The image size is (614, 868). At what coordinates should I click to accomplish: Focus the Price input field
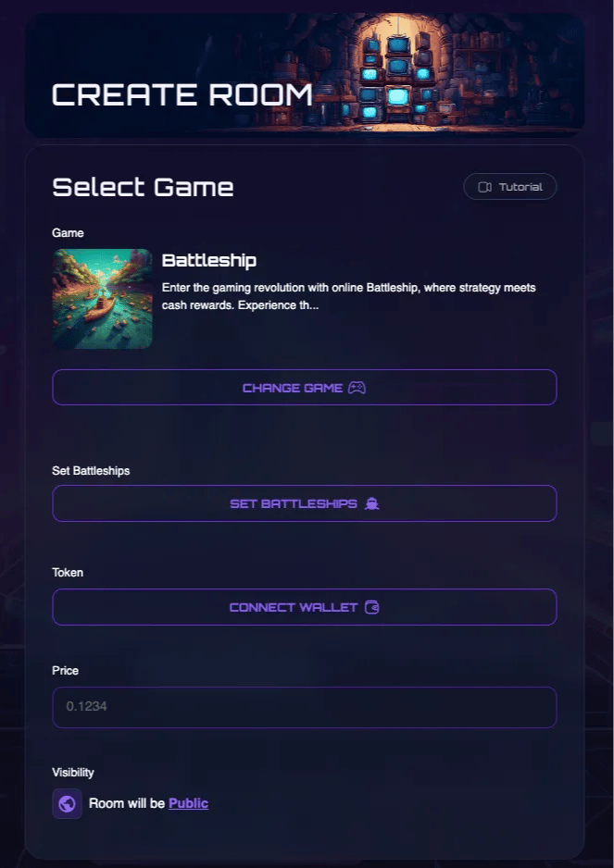tap(305, 707)
